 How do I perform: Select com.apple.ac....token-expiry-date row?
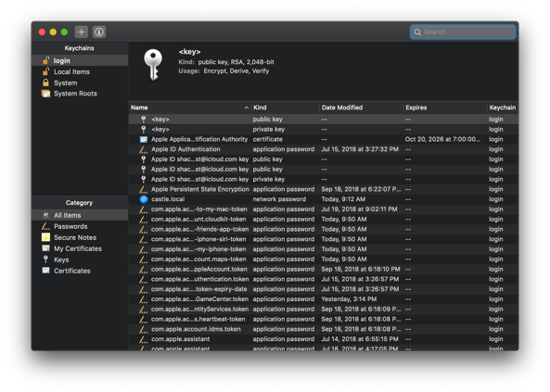324,289
